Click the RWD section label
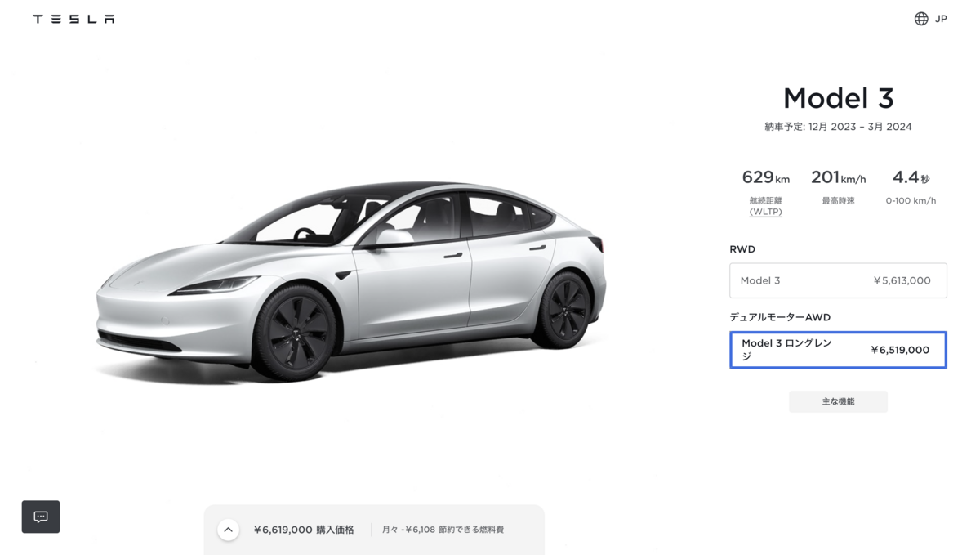Screen dimensions: 980x555 [742, 249]
